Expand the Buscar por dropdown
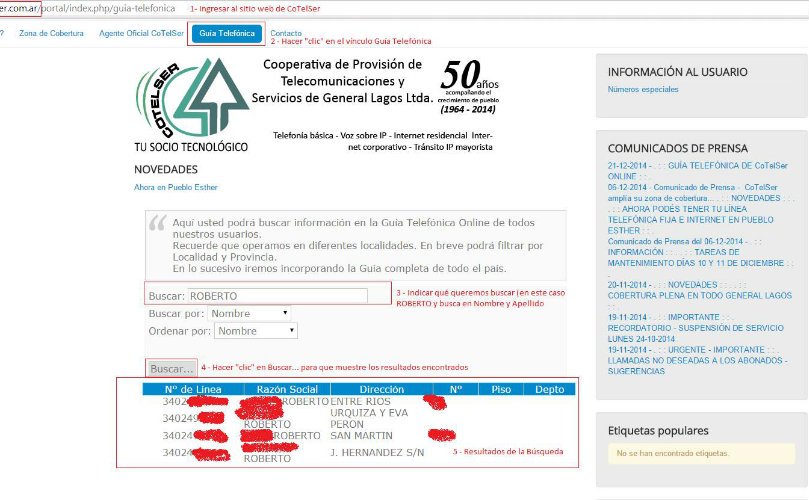 point(250,313)
